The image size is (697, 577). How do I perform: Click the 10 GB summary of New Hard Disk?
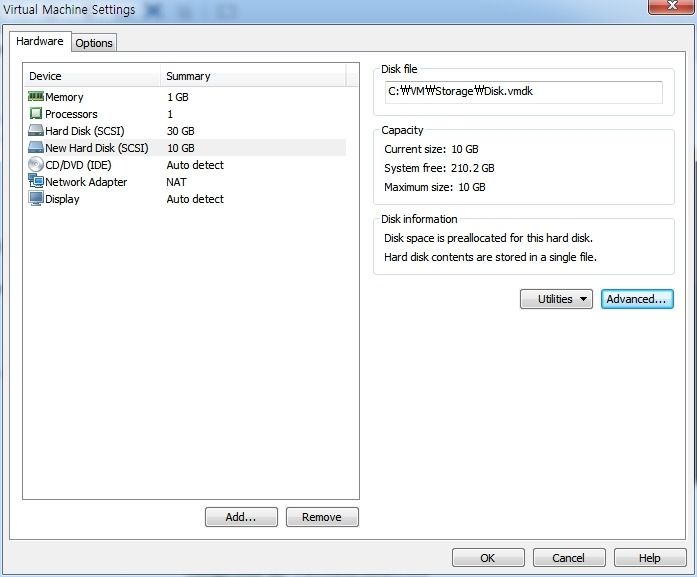coord(181,148)
